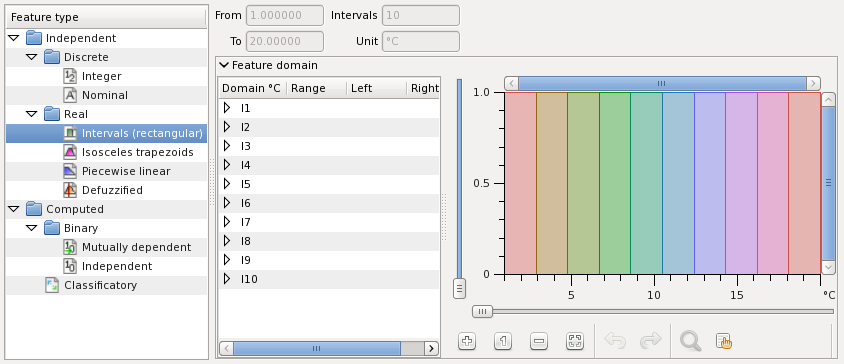Viewport: 844px width, 364px height.
Task: Click the Intervals (rectangular) icon
Action: coord(70,132)
